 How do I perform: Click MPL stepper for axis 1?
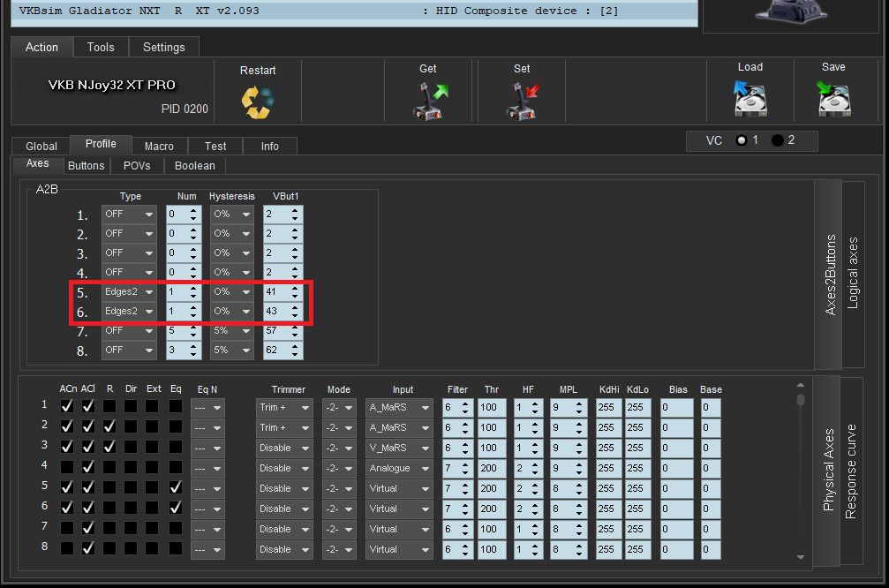569,408
